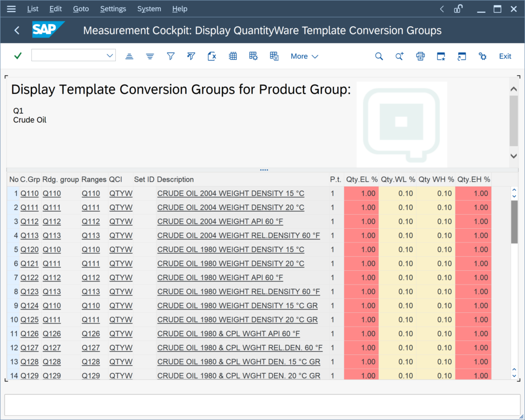The width and height of the screenshot is (525, 420).
Task: Click the Ranges link Q127
Action: pyautogui.click(x=91, y=348)
